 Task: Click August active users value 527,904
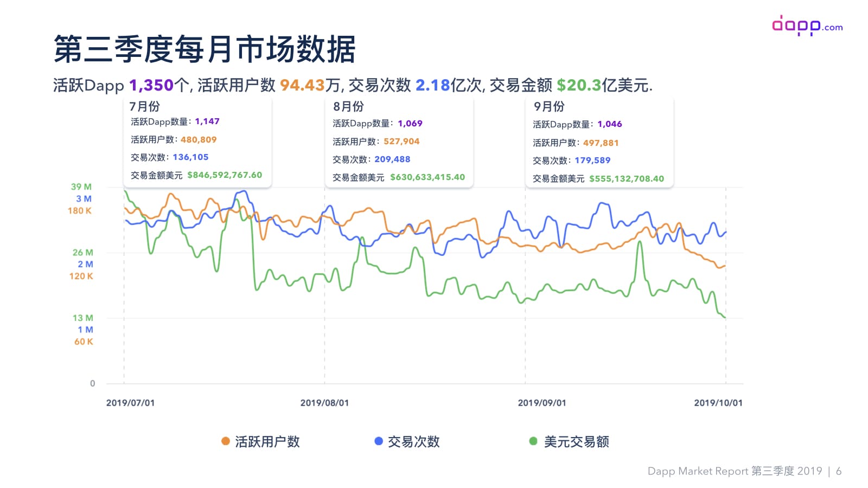401,142
